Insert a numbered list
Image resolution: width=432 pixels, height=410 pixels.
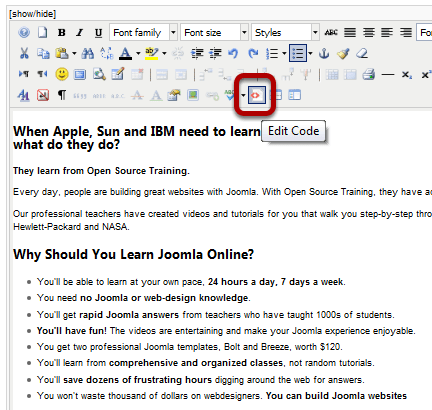[x=272, y=53]
